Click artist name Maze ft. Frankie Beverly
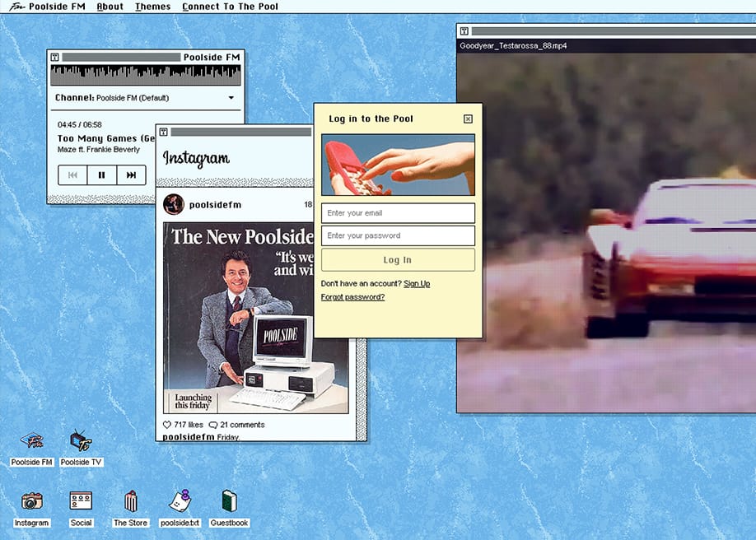The height and width of the screenshot is (540, 756). (x=98, y=150)
